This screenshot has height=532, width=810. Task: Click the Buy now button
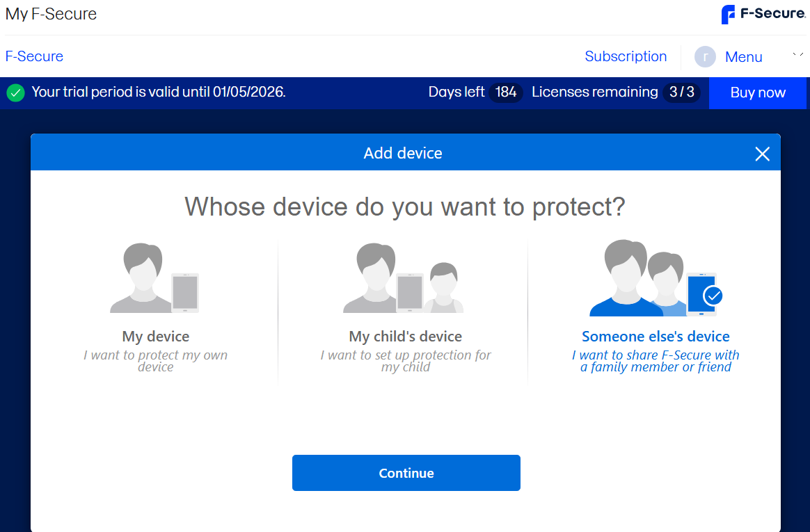758,92
